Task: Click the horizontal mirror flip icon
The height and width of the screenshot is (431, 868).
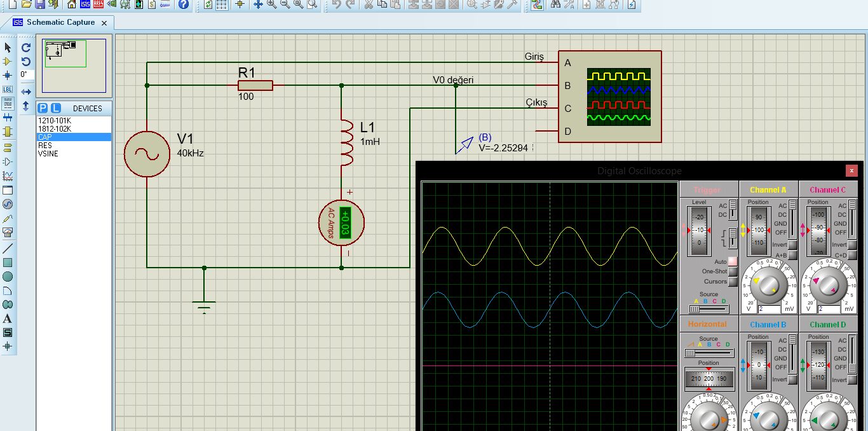Action: [x=26, y=92]
